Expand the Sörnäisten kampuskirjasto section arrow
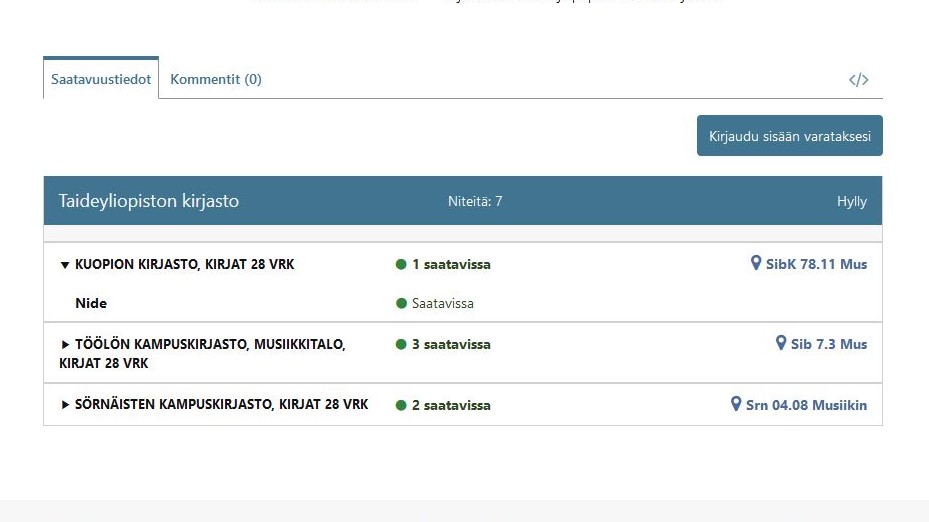929x522 pixels. coord(66,405)
